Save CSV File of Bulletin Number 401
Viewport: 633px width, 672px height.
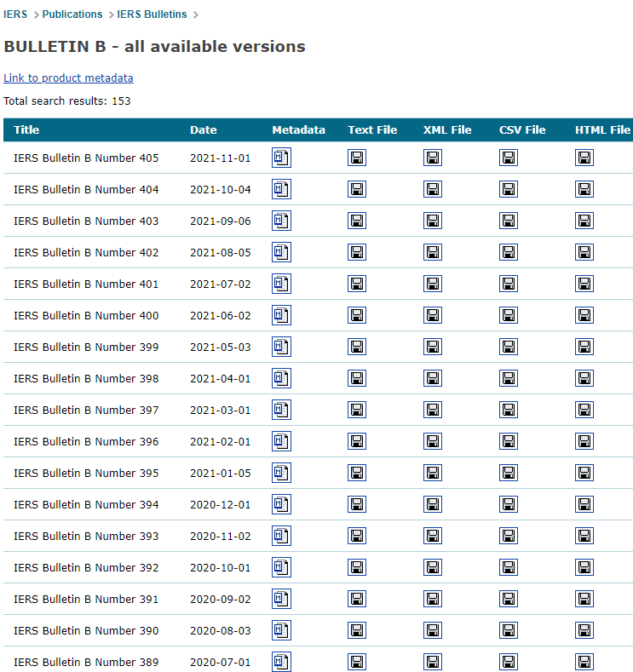pos(509,284)
